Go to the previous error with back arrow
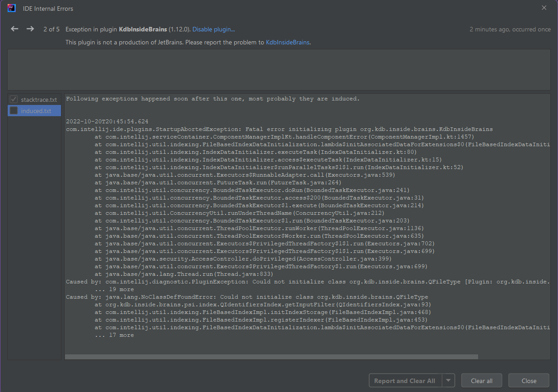 [15, 29]
